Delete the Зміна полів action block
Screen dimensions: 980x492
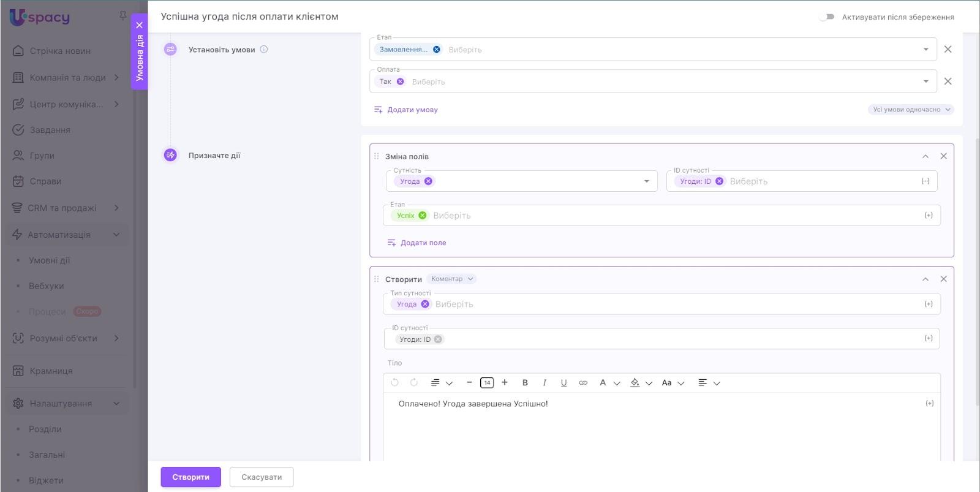click(943, 156)
